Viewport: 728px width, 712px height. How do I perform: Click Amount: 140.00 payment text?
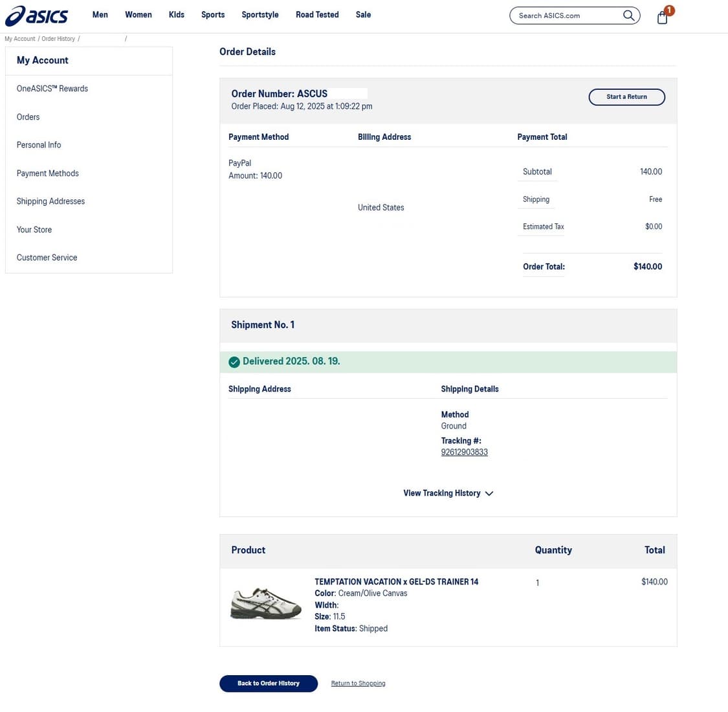[x=255, y=175]
